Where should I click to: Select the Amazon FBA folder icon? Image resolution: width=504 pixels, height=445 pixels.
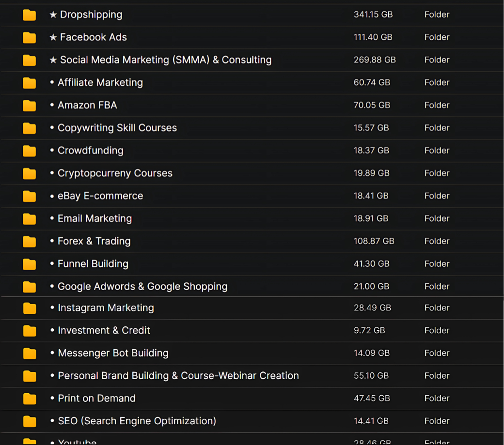coord(29,105)
